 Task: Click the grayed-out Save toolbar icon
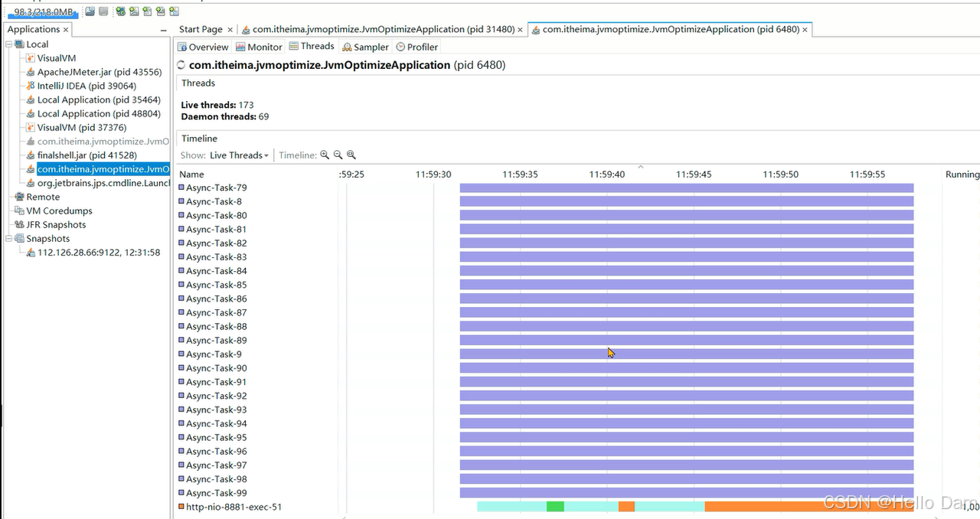[x=103, y=11]
